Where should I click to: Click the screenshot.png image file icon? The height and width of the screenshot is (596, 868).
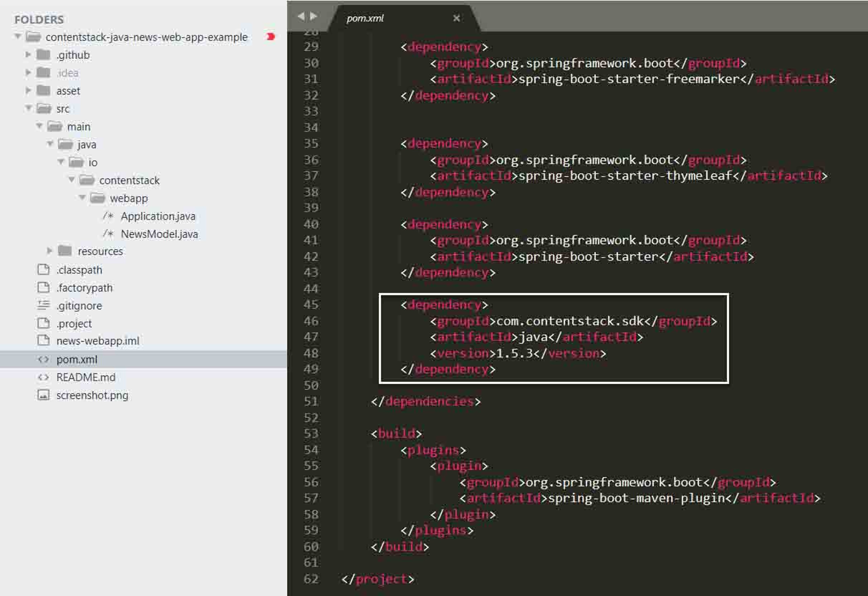[x=43, y=395]
